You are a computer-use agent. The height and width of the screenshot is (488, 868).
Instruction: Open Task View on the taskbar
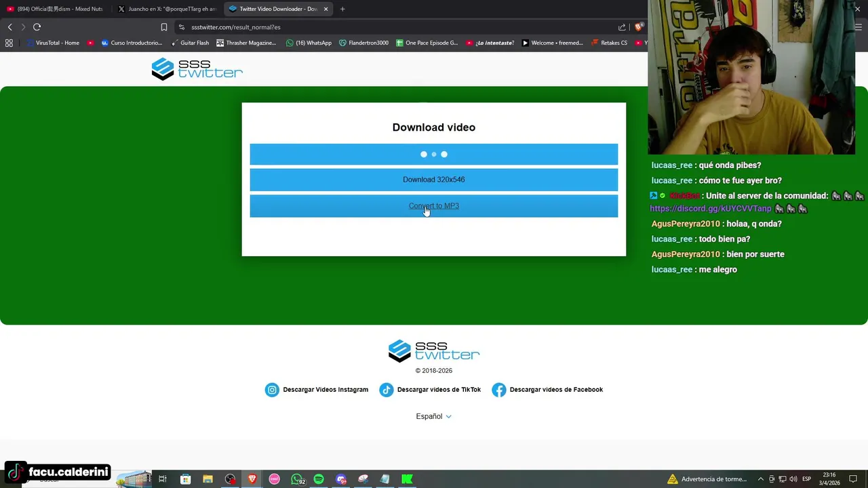163,479
